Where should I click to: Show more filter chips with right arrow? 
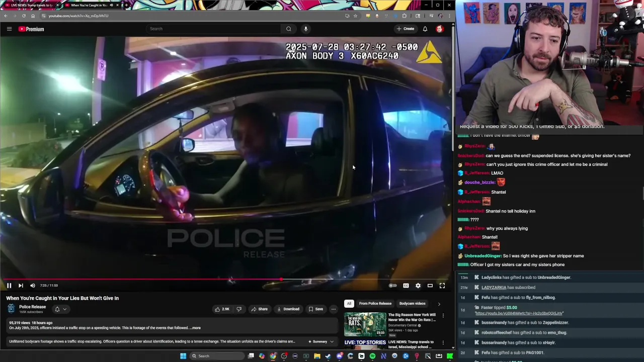[x=439, y=304]
